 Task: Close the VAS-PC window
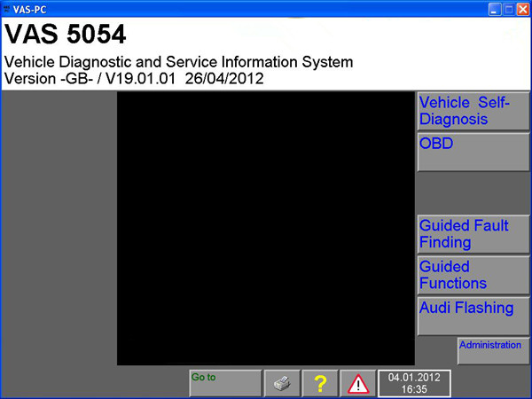(523, 7)
